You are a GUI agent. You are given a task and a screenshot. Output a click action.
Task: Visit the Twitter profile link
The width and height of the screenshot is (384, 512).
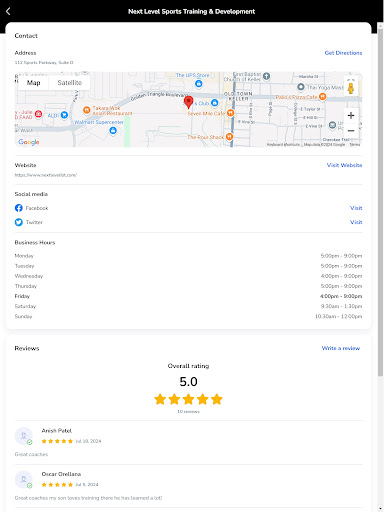click(x=356, y=222)
